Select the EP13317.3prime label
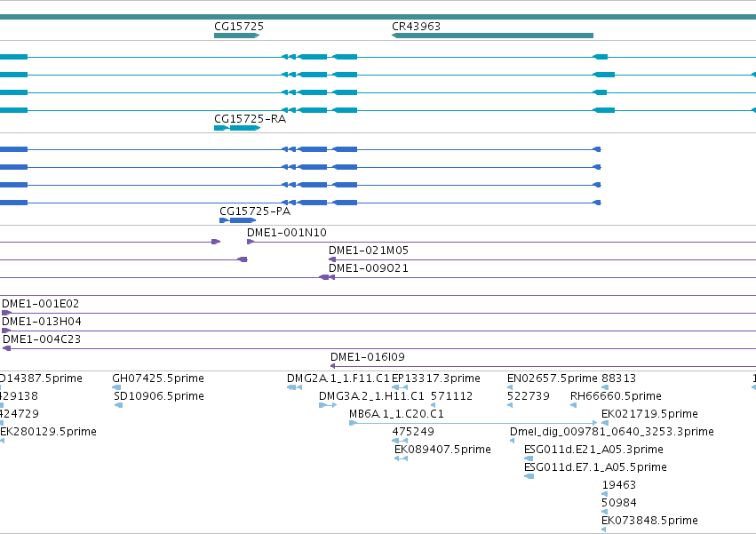Image resolution: width=756 pixels, height=534 pixels. (x=436, y=379)
